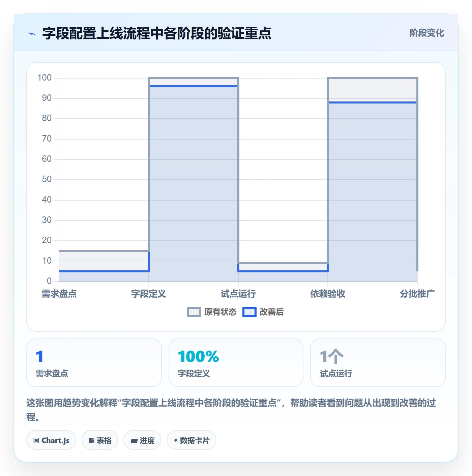Open the 字段定义 100% data card
This screenshot has width=472, height=476.
[236, 363]
